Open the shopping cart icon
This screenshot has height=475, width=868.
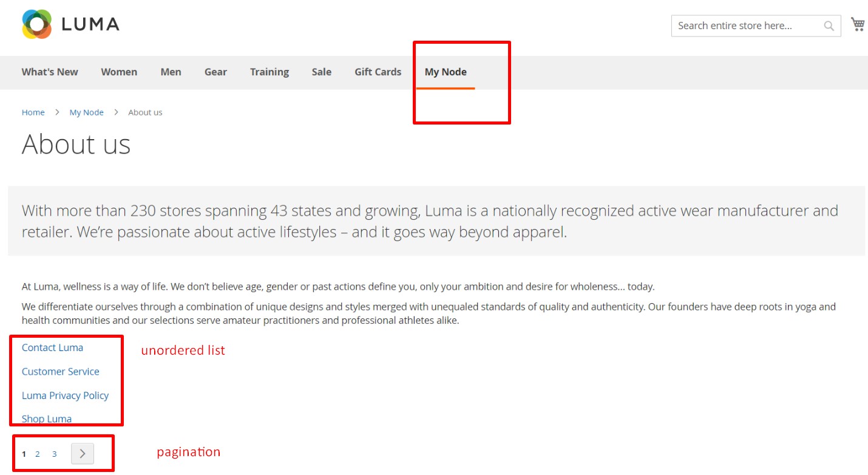[858, 24]
